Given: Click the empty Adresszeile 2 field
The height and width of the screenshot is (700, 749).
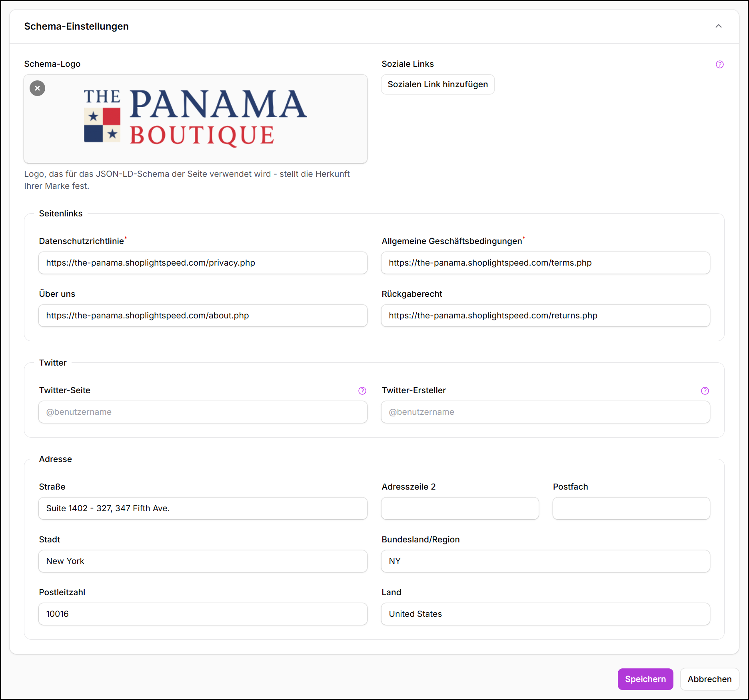Looking at the screenshot, I should (x=459, y=508).
